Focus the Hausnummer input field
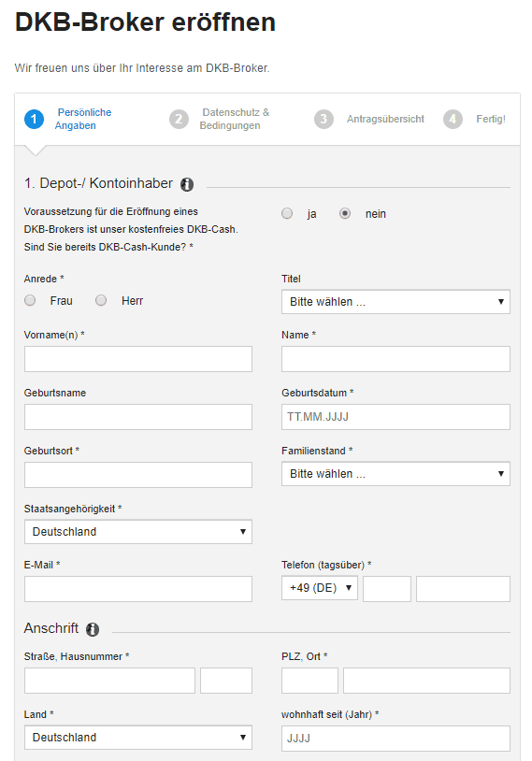Image resolution: width=532 pixels, height=761 pixels. coord(226,681)
